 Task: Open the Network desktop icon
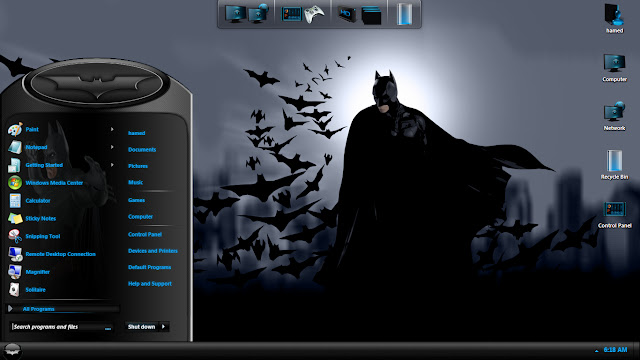pyautogui.click(x=614, y=116)
